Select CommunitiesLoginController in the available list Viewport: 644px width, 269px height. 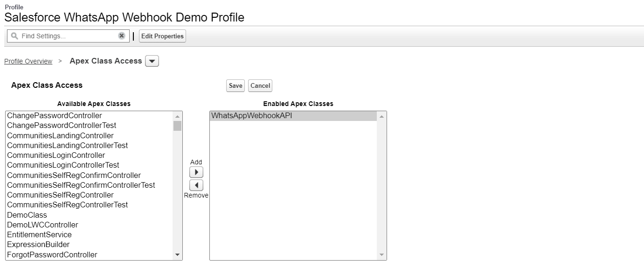[x=56, y=155]
